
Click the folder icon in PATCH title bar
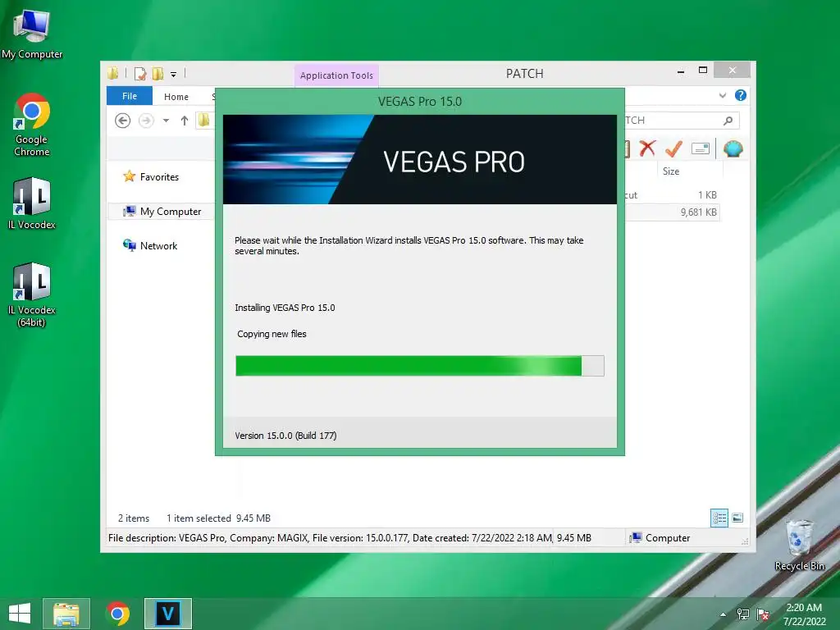pyautogui.click(x=112, y=73)
